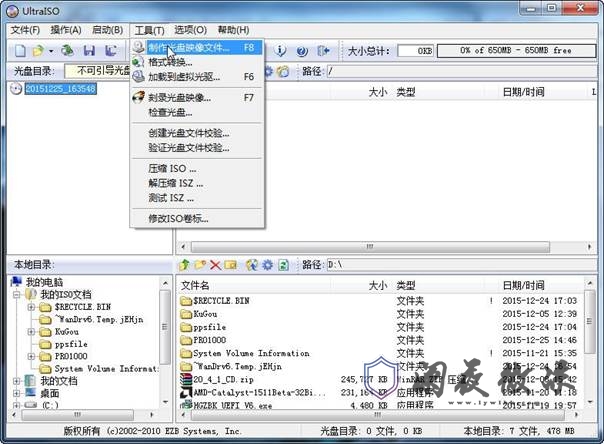Click the red X delete icon

click(215, 265)
